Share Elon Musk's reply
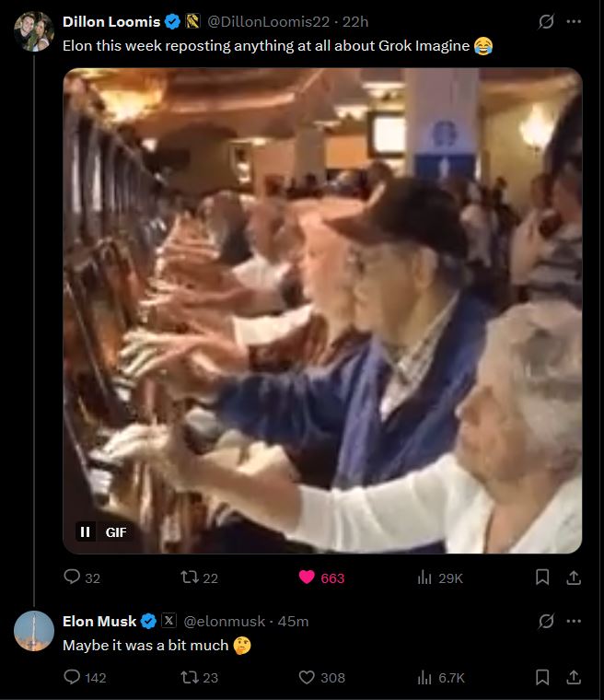604x700 pixels. click(x=574, y=677)
